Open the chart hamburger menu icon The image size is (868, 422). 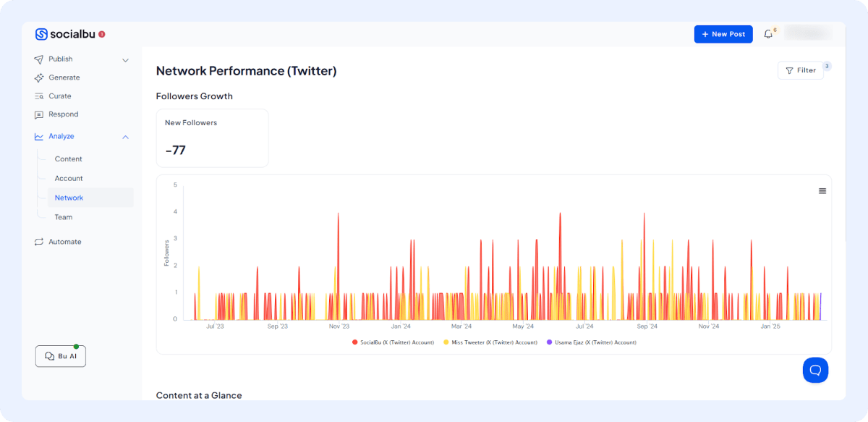tap(822, 191)
